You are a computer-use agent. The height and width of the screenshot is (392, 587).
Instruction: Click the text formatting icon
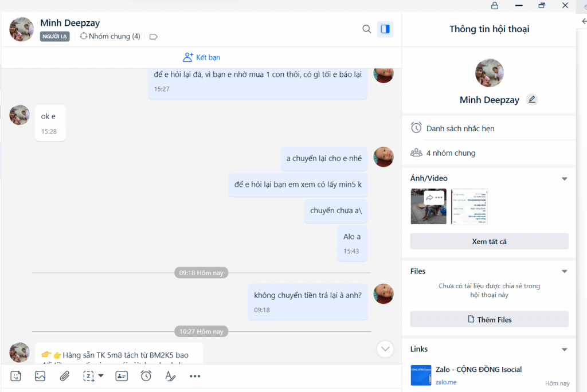(170, 376)
